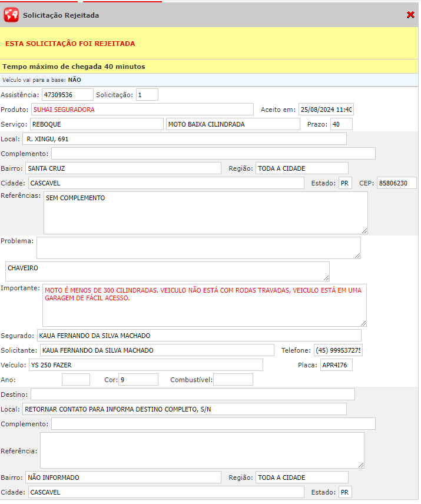
Task: Select the destination Cidade field at the bottom
Action: pyautogui.click(x=166, y=492)
